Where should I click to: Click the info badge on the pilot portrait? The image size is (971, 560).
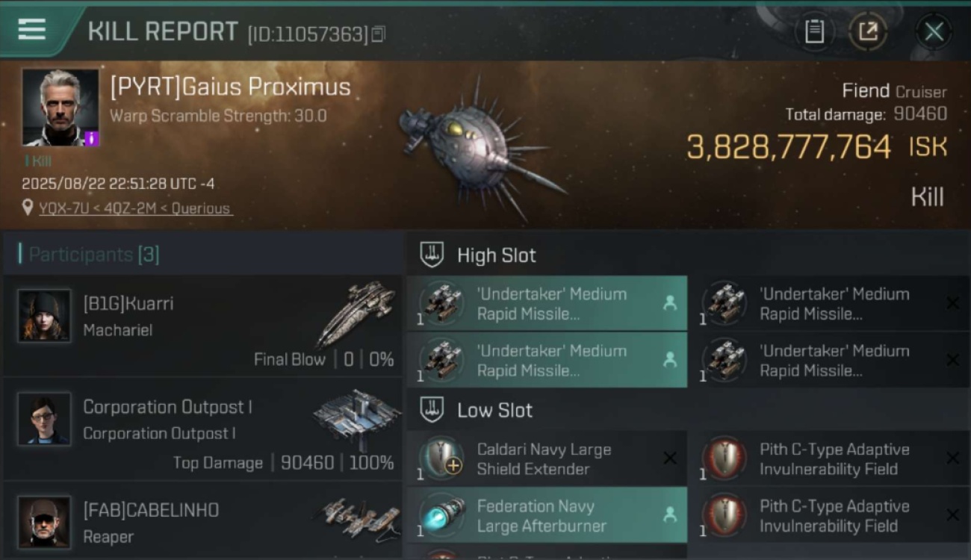(91, 138)
